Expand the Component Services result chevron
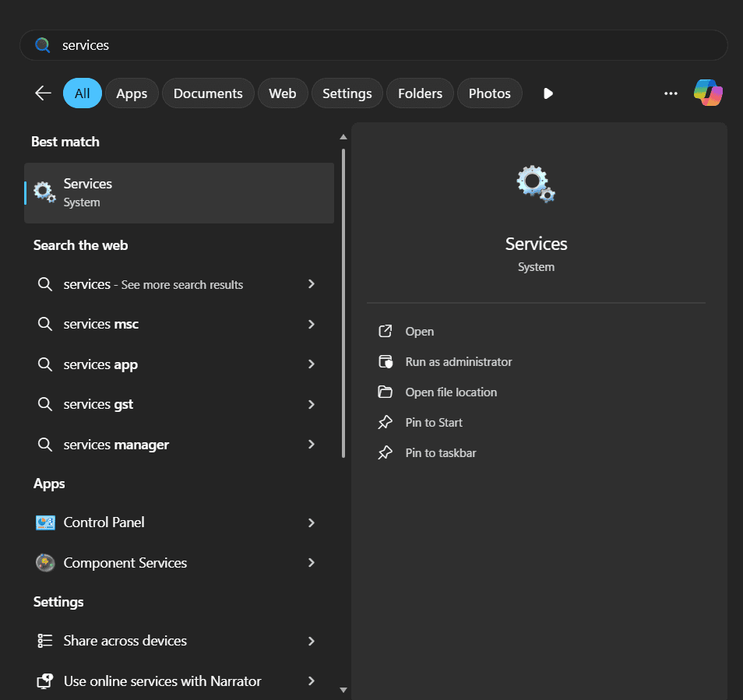Screen dimensions: 743x700 312,562
